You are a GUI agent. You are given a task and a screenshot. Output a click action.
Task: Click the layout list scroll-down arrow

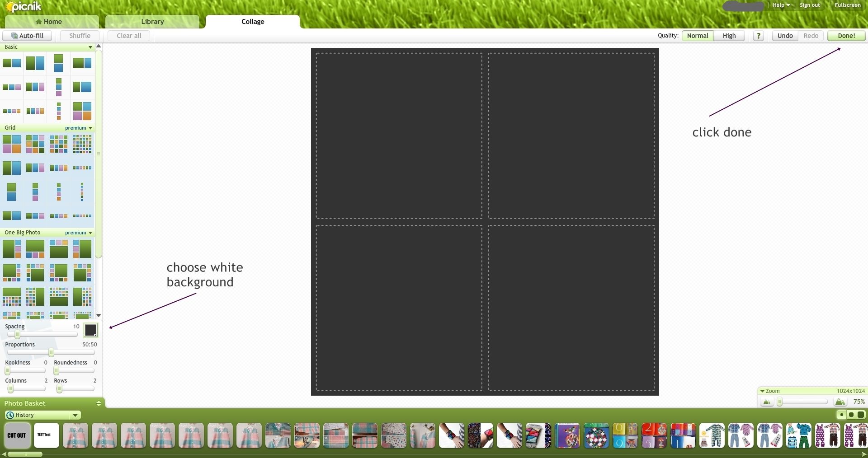pyautogui.click(x=99, y=316)
